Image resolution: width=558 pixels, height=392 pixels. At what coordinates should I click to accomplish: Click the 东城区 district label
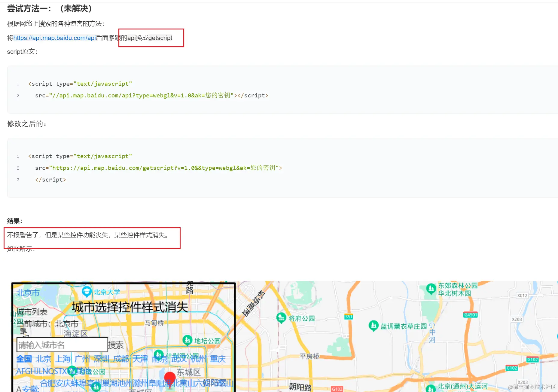pyautogui.click(x=188, y=372)
